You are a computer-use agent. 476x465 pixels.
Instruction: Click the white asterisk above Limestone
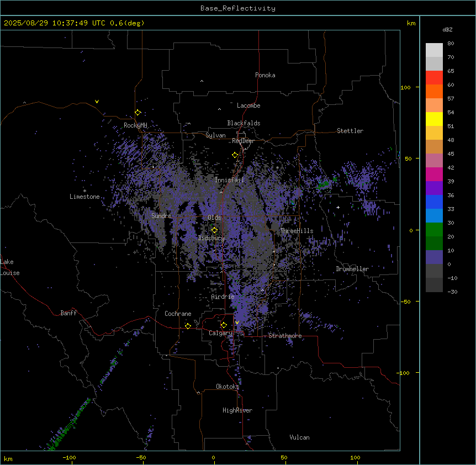pos(84,191)
